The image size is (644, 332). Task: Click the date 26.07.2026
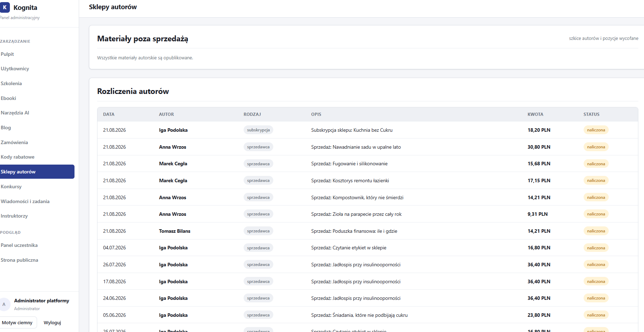click(114, 265)
